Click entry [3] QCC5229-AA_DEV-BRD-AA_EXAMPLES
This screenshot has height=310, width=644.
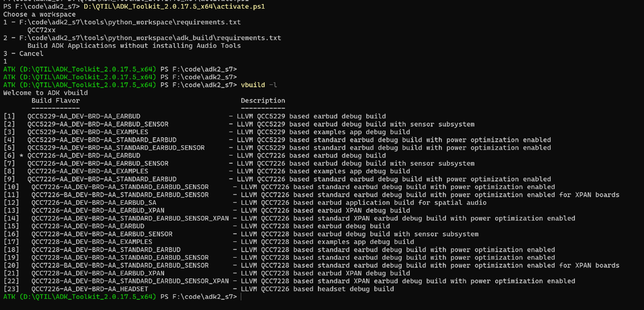click(88, 132)
